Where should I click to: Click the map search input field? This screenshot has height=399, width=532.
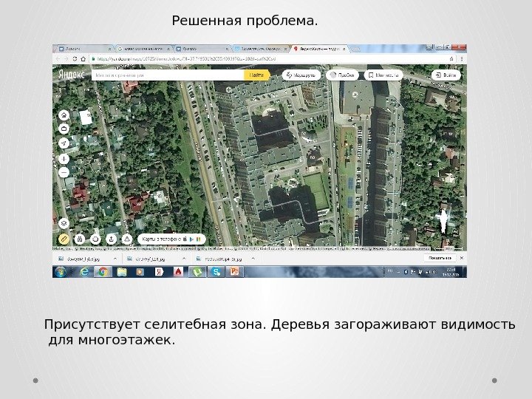168,75
